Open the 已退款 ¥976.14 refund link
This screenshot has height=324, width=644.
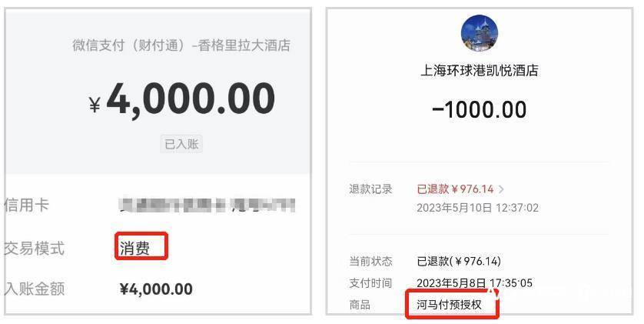(x=455, y=189)
